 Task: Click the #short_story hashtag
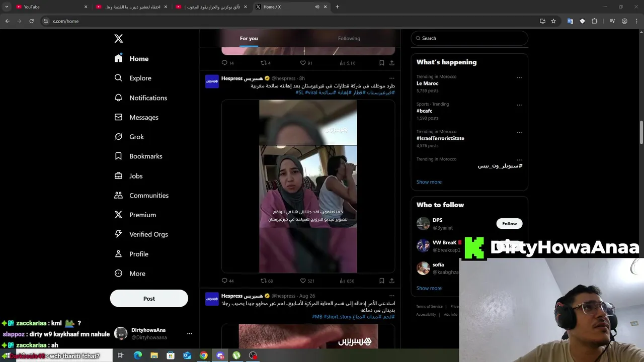coord(337,317)
